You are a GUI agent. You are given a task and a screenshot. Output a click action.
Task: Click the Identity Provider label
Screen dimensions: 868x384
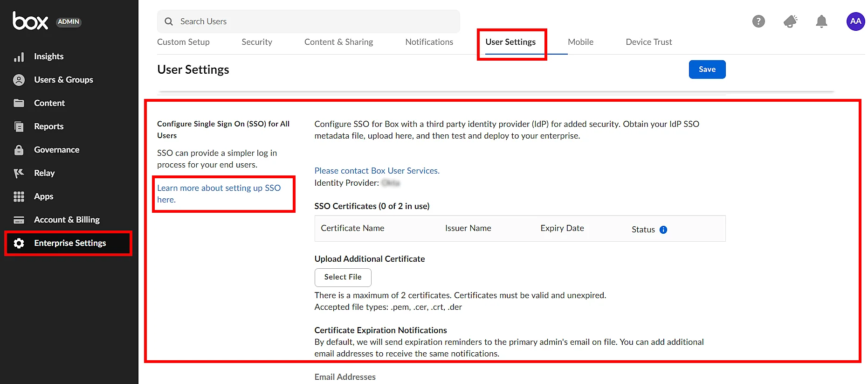click(x=346, y=183)
